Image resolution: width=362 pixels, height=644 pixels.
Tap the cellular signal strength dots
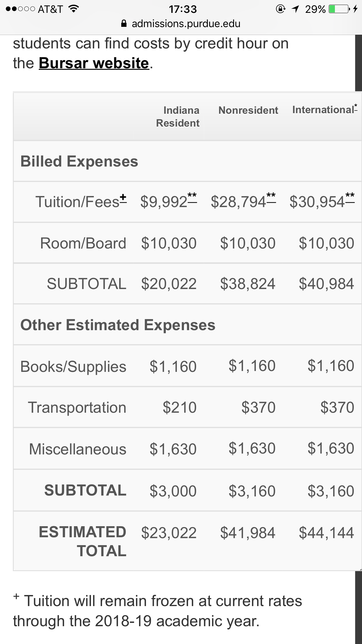tap(20, 9)
